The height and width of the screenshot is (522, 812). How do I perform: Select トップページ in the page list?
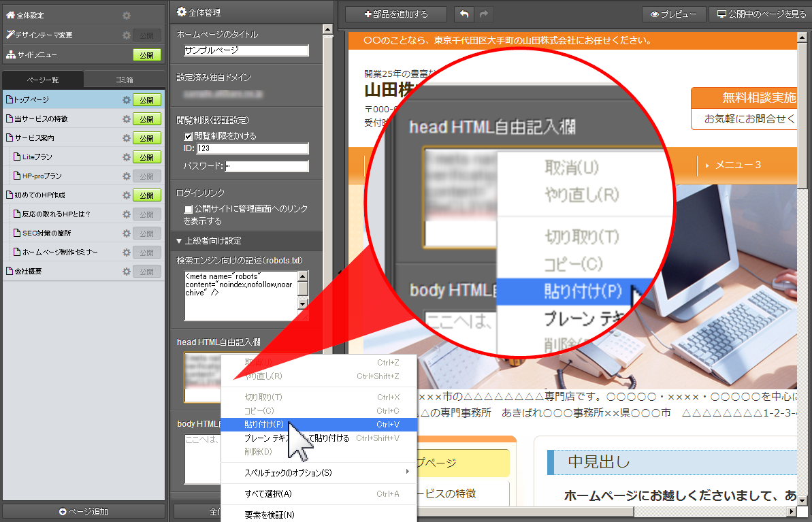click(x=31, y=100)
